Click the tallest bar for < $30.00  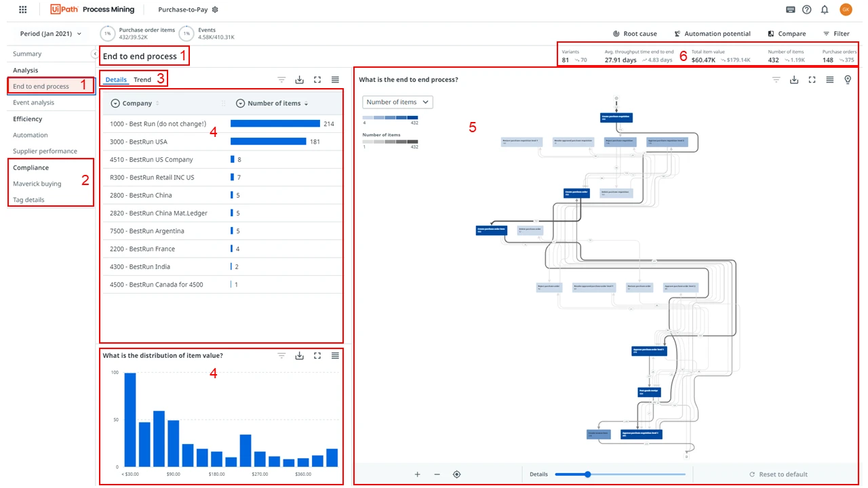click(x=130, y=420)
